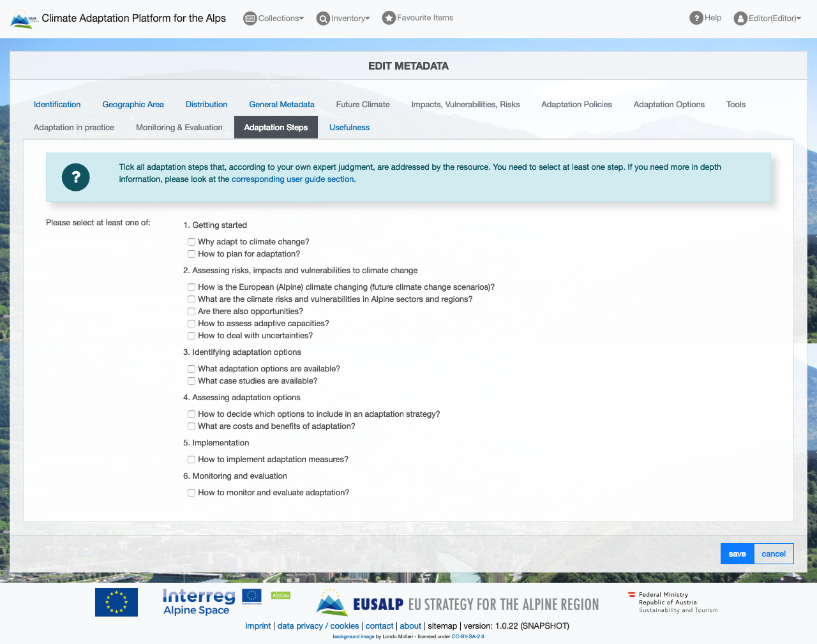The image size is (817, 644).
Task: Click the Help question mark icon
Action: click(x=696, y=18)
